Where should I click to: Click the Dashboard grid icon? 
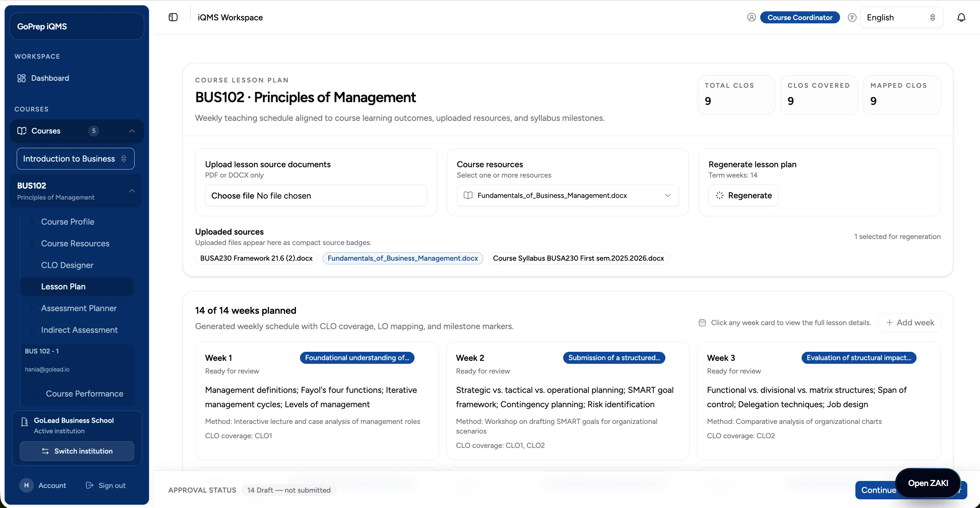point(21,78)
